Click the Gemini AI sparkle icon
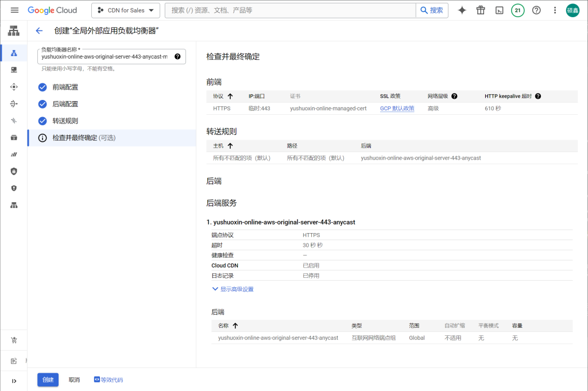588x391 pixels. click(x=462, y=10)
